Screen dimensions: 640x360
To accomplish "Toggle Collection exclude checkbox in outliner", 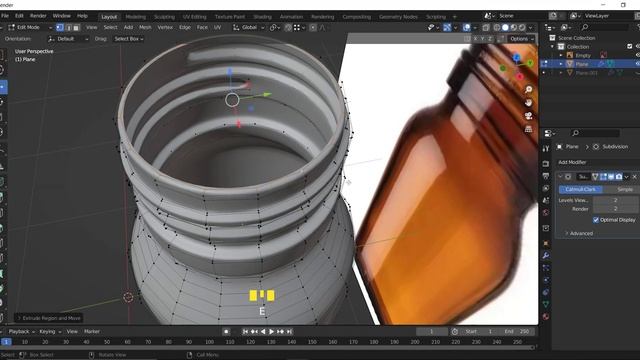I will pos(629,47).
